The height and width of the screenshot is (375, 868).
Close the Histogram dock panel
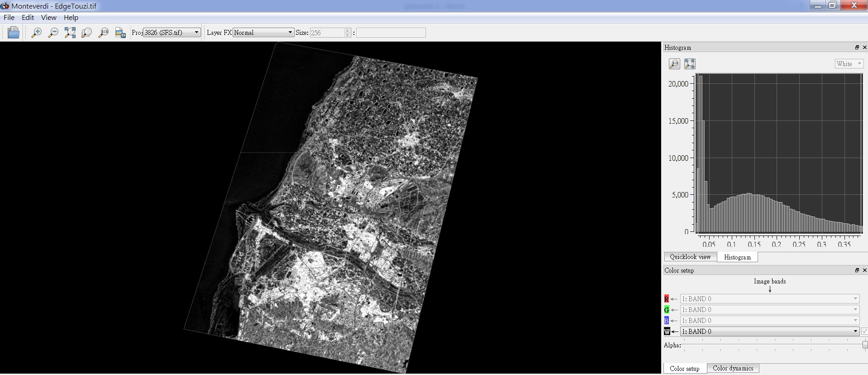[x=864, y=48]
